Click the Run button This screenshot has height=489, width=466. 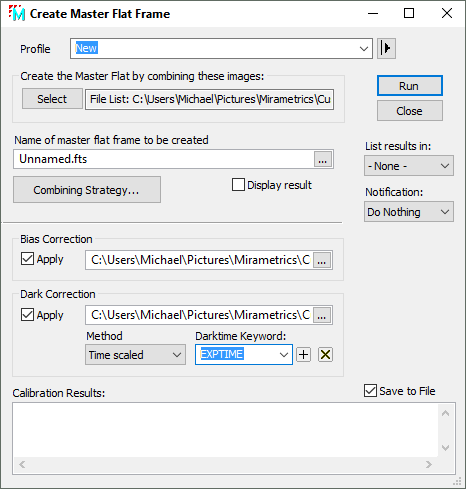410,86
